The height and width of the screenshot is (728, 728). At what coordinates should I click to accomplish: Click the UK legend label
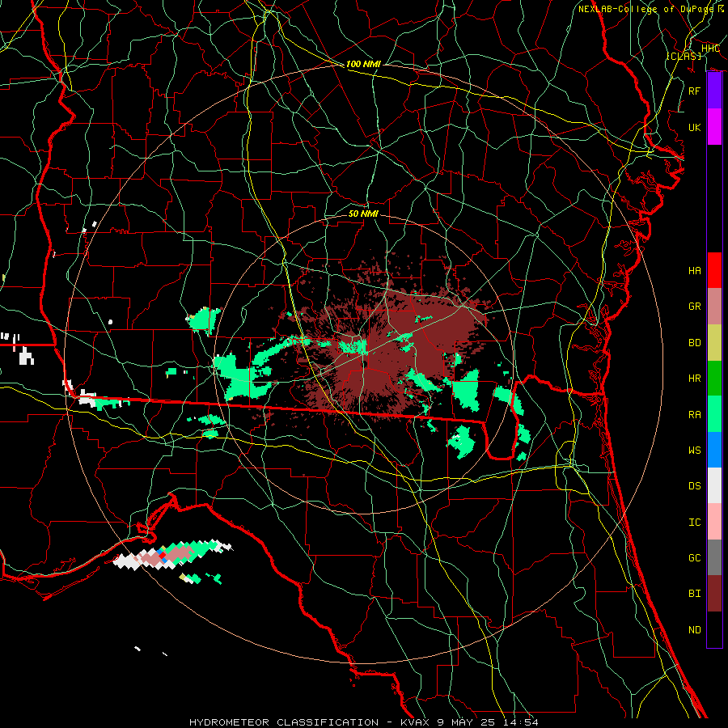pos(695,127)
